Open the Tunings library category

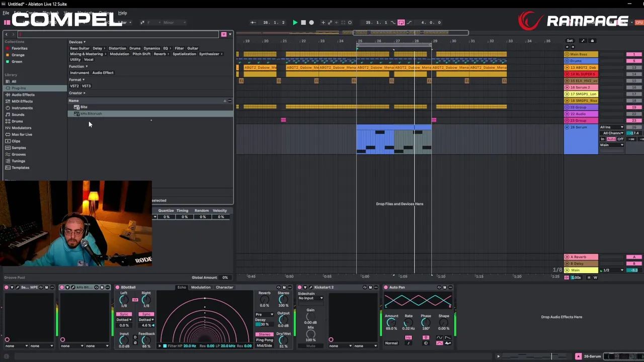click(18, 161)
